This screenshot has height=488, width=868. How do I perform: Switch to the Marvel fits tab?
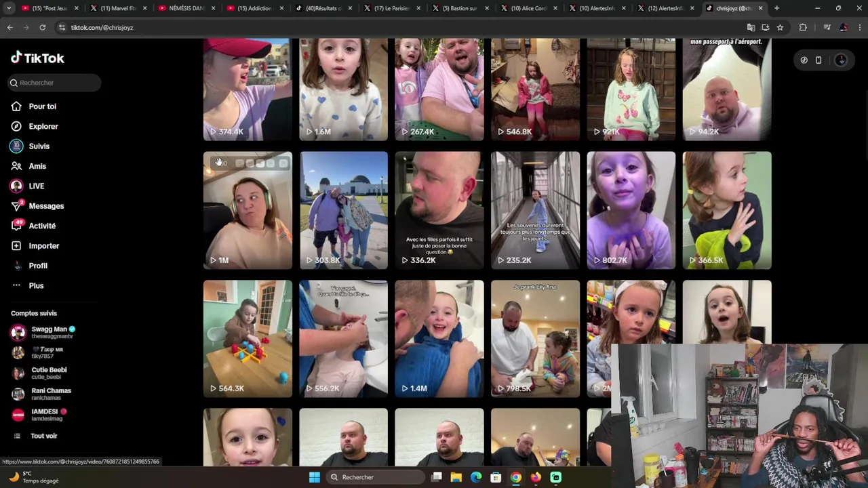119,8
